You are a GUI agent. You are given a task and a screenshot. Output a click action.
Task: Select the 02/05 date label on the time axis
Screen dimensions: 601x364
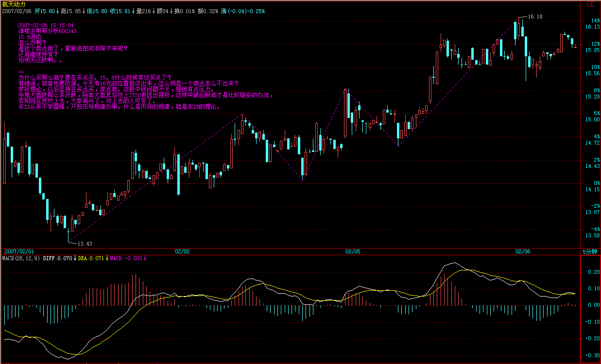(x=353, y=251)
